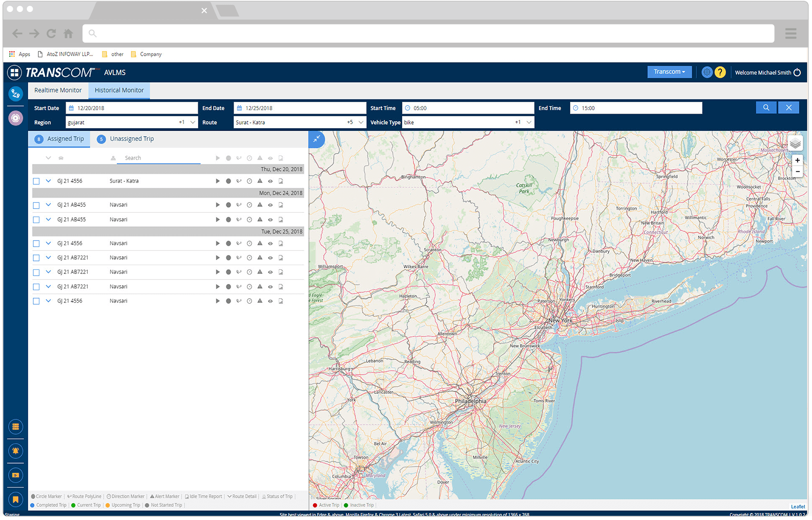Toggle the eye visibility icon on the last GJ 21 4556 row
The height and width of the screenshot is (520, 812).
(270, 301)
